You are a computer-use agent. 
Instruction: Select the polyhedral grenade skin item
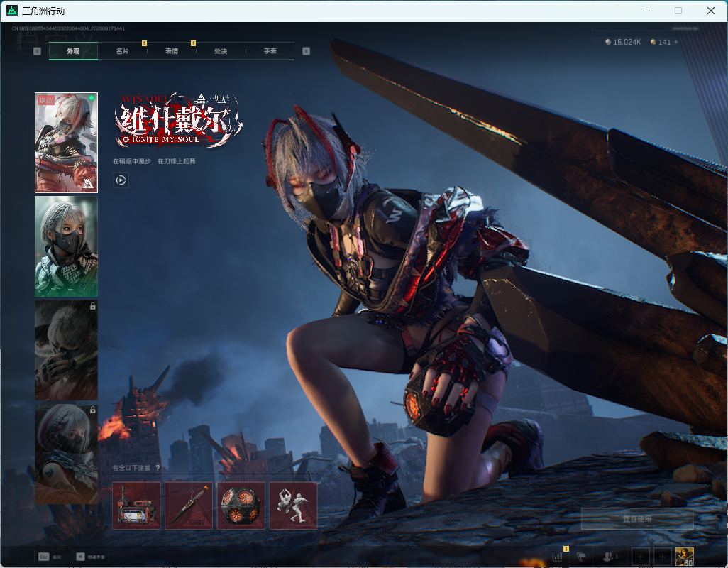(241, 506)
